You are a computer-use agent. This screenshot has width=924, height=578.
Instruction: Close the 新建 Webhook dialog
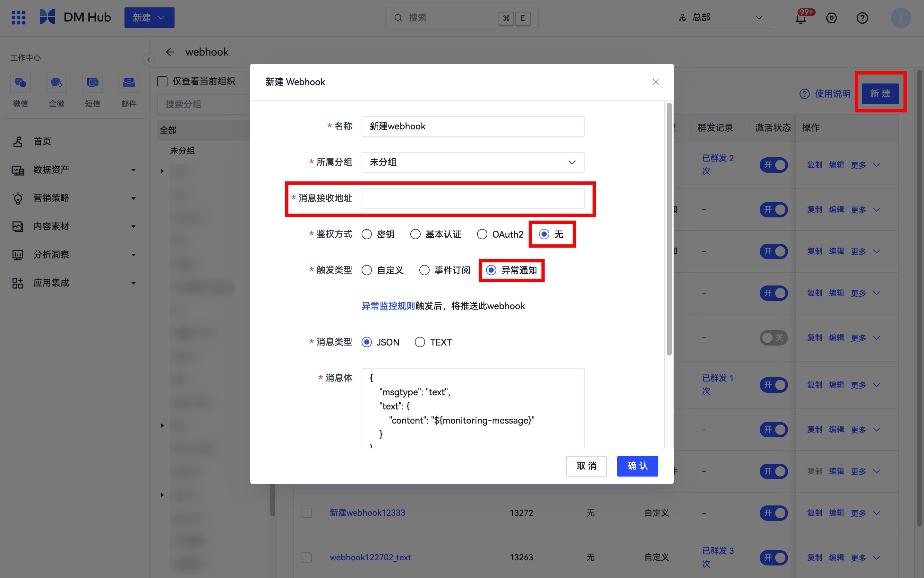tap(655, 82)
